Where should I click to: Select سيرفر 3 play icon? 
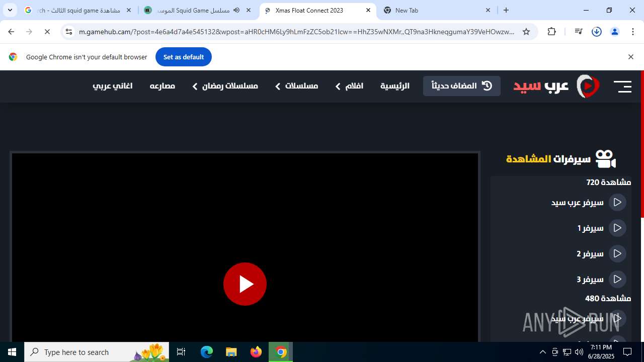[617, 279]
